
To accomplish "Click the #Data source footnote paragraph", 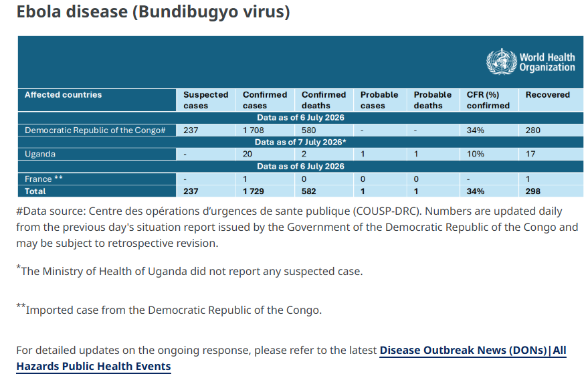I will point(297,227).
